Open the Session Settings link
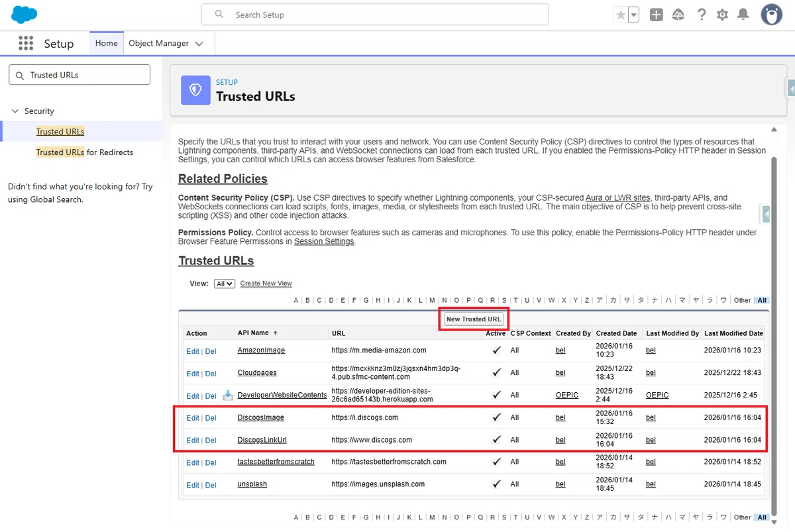This screenshot has height=532, width=795. pos(324,242)
